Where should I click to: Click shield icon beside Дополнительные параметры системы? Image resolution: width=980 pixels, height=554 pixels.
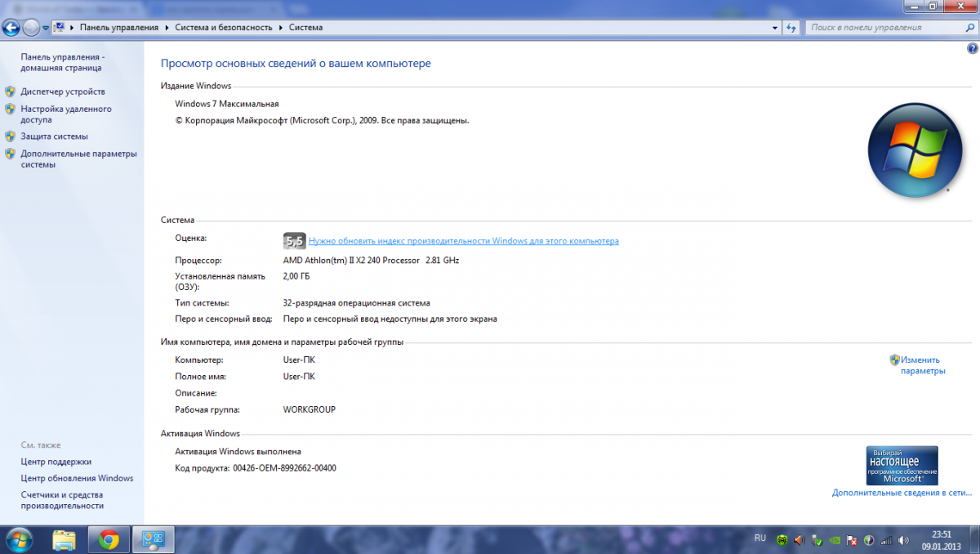tap(10, 154)
